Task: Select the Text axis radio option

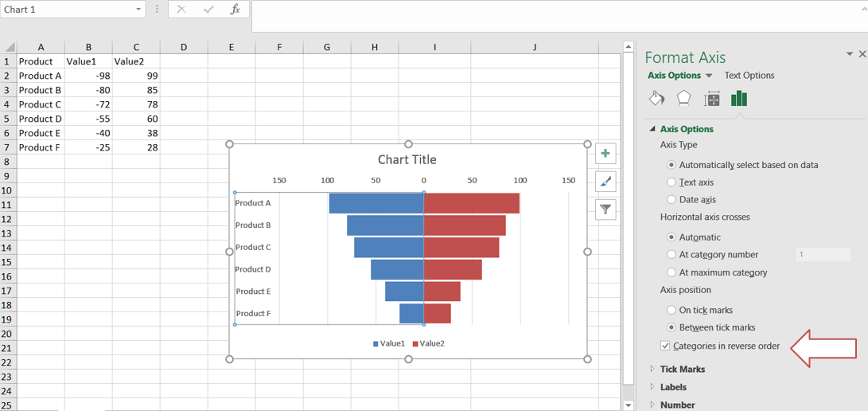Action: [671, 182]
